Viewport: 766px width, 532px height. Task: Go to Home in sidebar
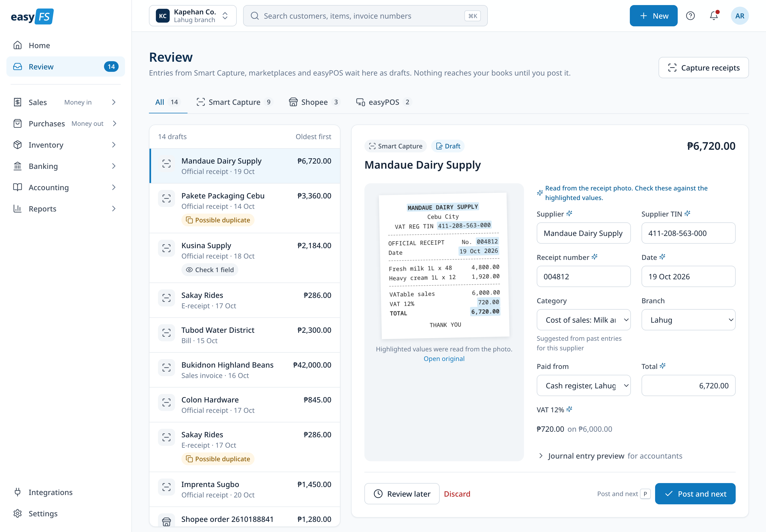click(x=66, y=45)
